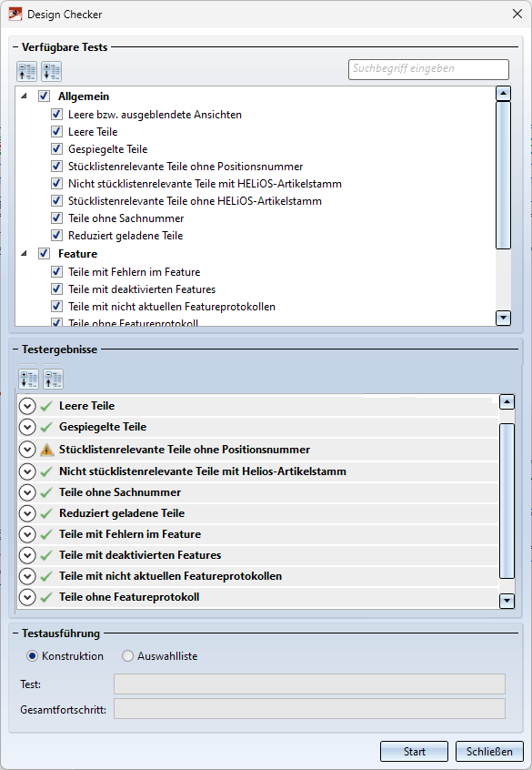
Task: Click scroll-down arrow of Verfügbare Tests list
Action: click(x=504, y=318)
